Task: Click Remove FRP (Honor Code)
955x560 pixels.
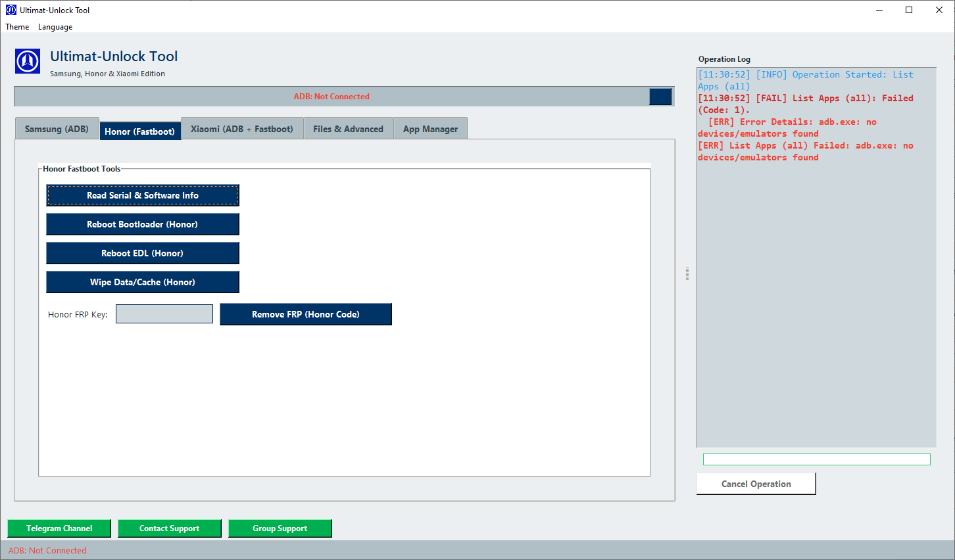Action: click(305, 314)
